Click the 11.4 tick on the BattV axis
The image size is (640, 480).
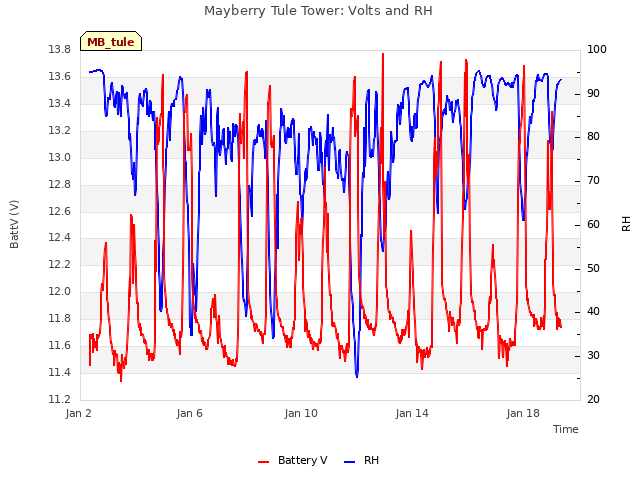(x=60, y=372)
